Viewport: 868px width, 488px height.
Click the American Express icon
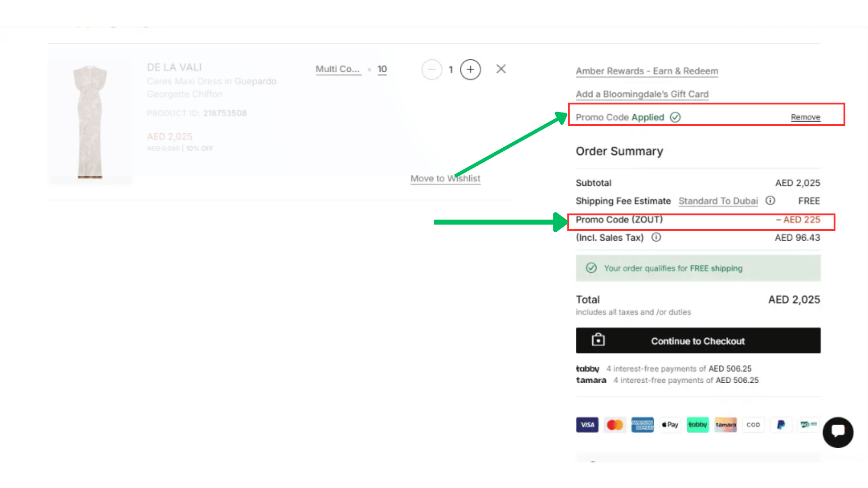click(x=642, y=425)
